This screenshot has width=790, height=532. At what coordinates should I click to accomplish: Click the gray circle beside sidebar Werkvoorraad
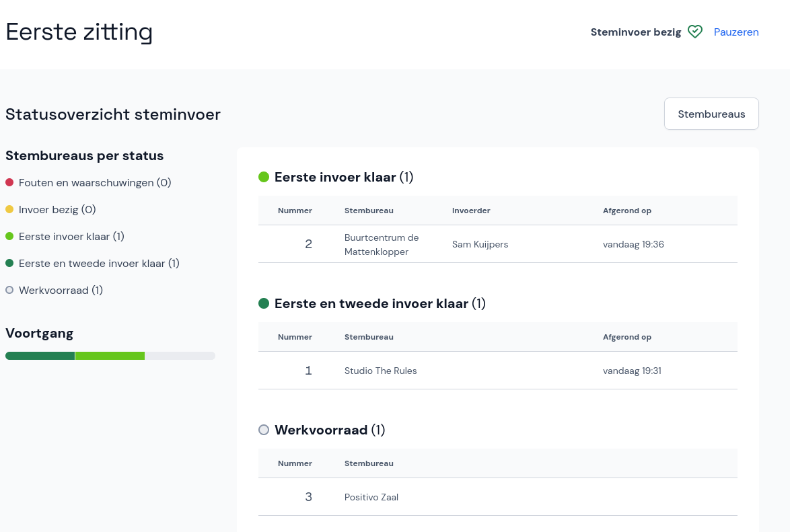[x=9, y=291]
